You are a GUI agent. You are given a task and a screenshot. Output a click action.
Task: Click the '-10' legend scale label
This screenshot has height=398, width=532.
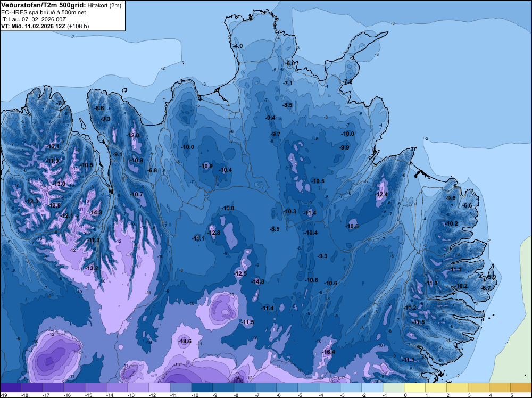195,395
